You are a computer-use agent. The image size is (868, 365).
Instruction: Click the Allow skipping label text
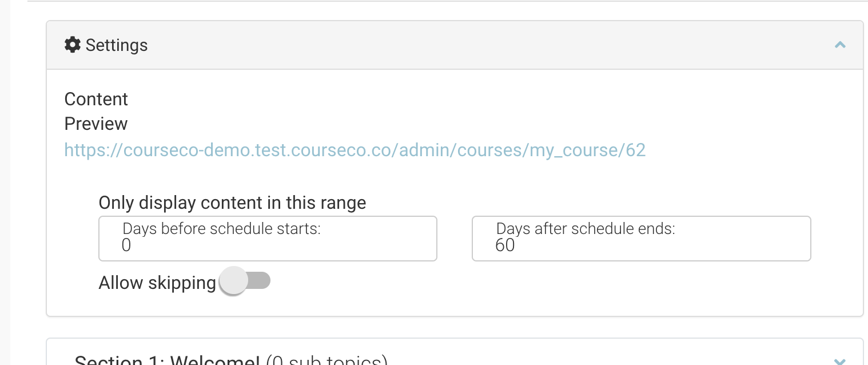click(157, 283)
